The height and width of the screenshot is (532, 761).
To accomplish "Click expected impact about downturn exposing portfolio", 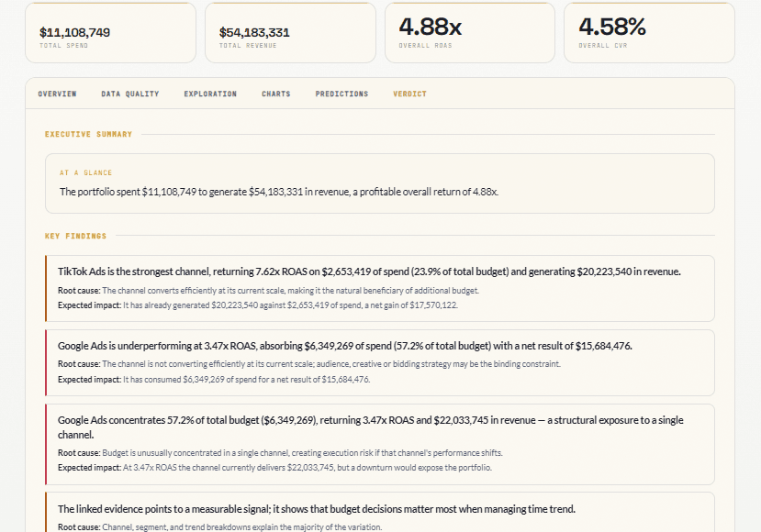I will coord(274,468).
